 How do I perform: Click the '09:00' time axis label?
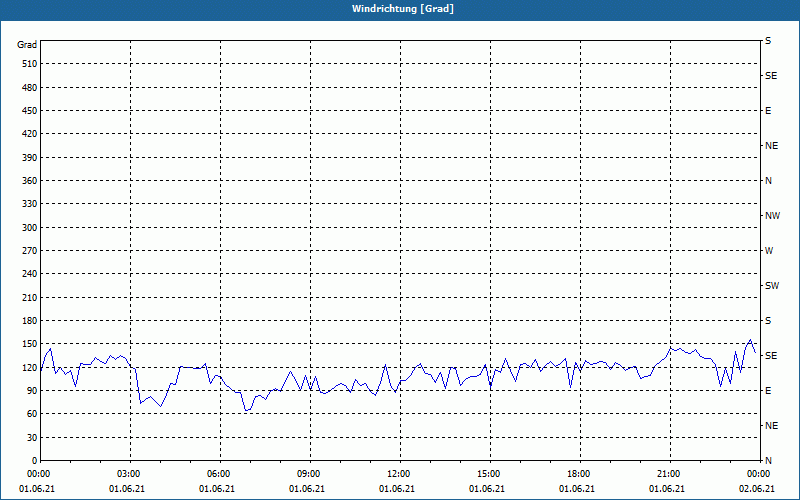click(310, 473)
